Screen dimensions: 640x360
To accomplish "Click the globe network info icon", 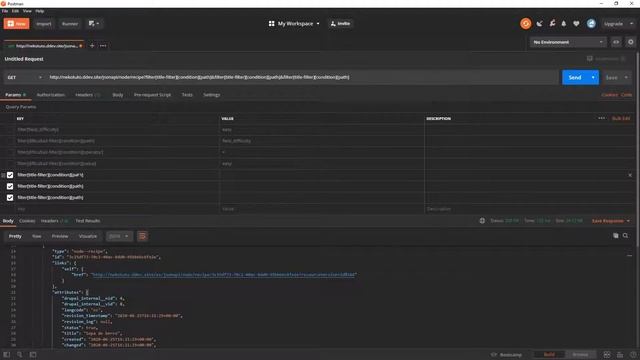I will pyautogui.click(x=482, y=221).
